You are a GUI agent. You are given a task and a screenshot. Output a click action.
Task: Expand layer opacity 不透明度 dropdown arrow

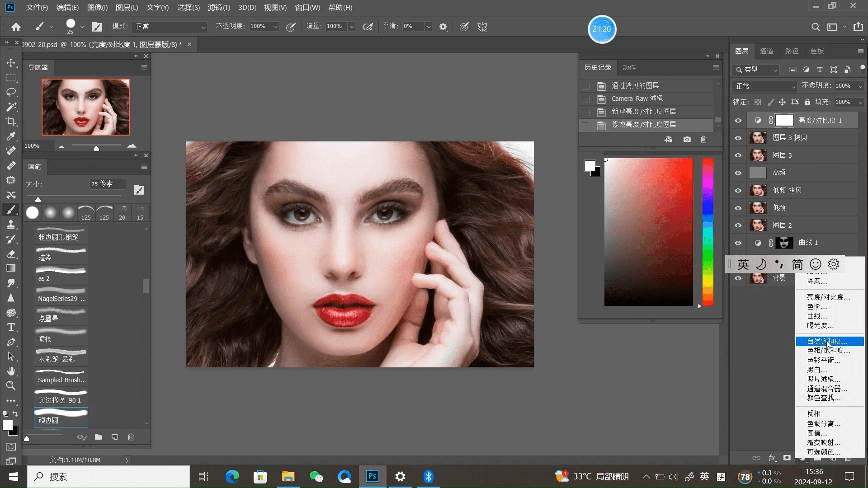click(x=860, y=86)
